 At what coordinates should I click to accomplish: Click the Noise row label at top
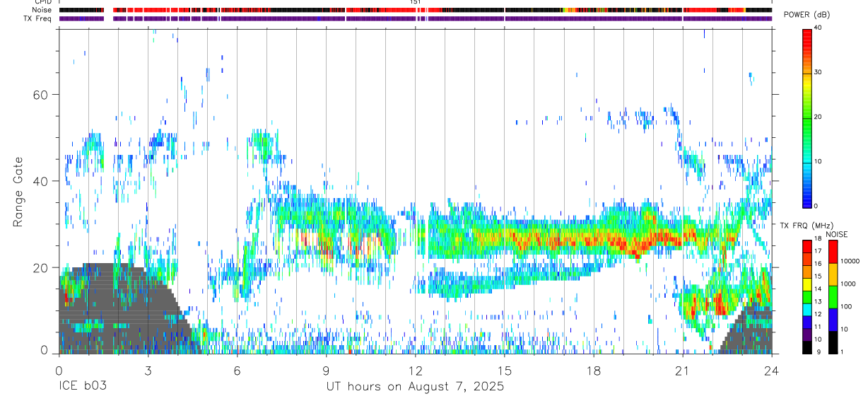[42, 10]
